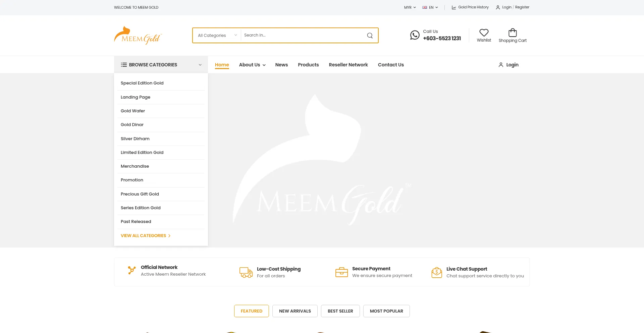644x333 pixels.
Task: Open Precious Gift Gold category
Action: pyautogui.click(x=140, y=194)
